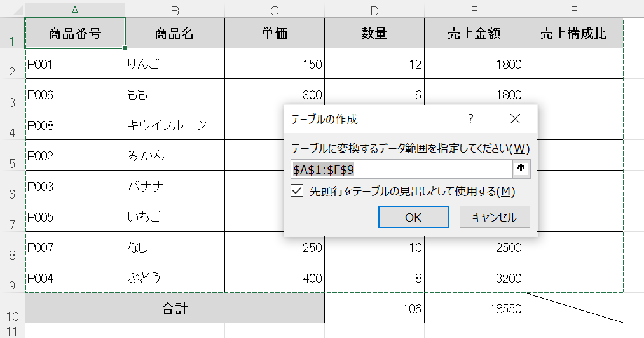
Task: Select column A header
Action: click(x=75, y=10)
